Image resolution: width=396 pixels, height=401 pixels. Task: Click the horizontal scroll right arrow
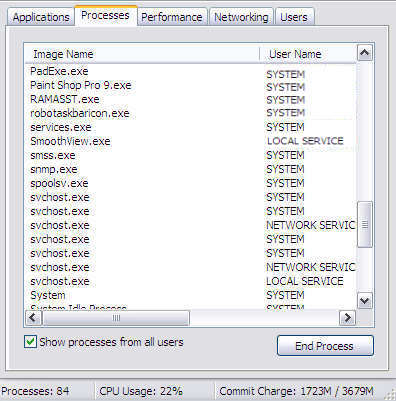pyautogui.click(x=347, y=317)
